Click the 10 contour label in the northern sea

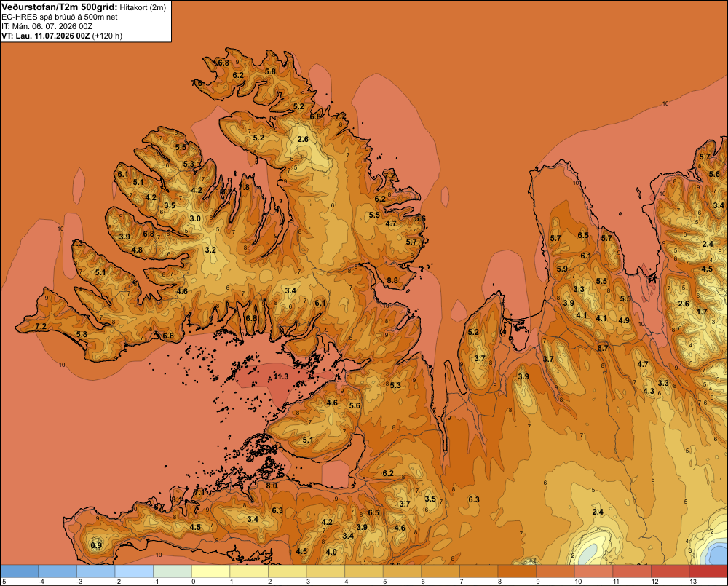click(665, 103)
